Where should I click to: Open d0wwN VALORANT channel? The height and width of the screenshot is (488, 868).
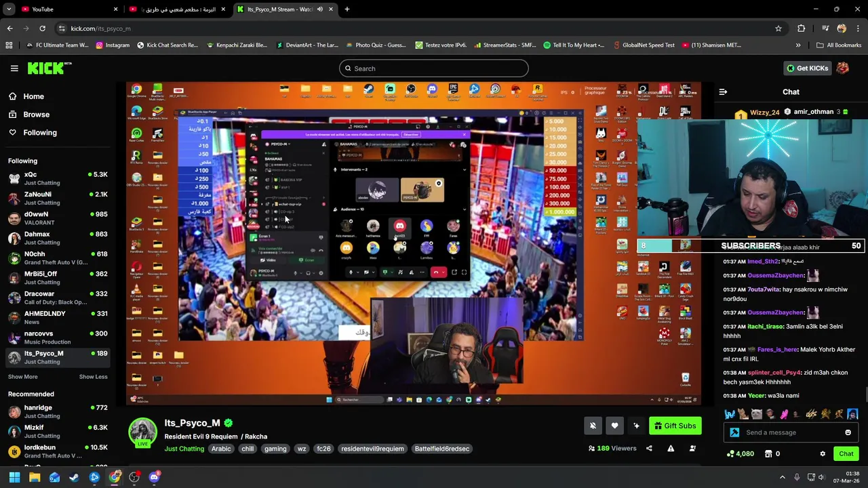[58, 218]
